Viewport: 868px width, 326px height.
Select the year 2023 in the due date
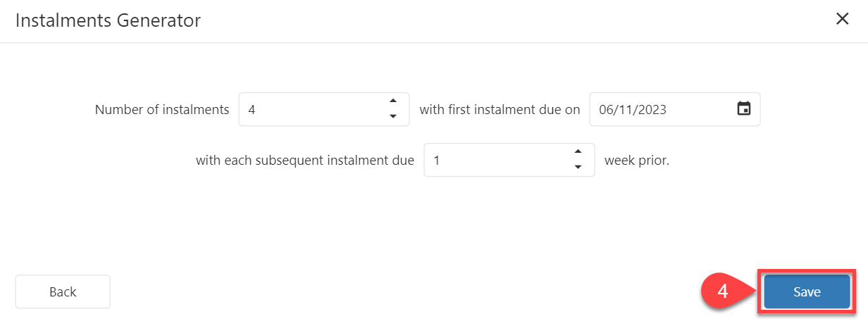point(651,110)
